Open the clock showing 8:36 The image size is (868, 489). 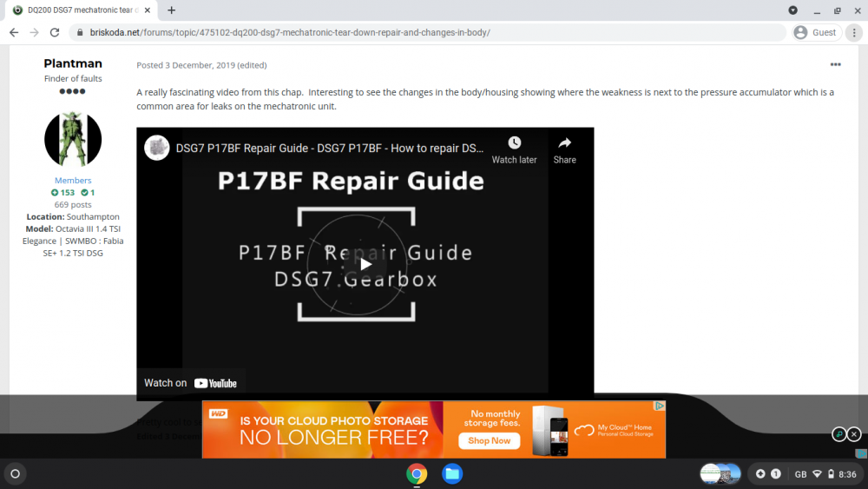847,474
